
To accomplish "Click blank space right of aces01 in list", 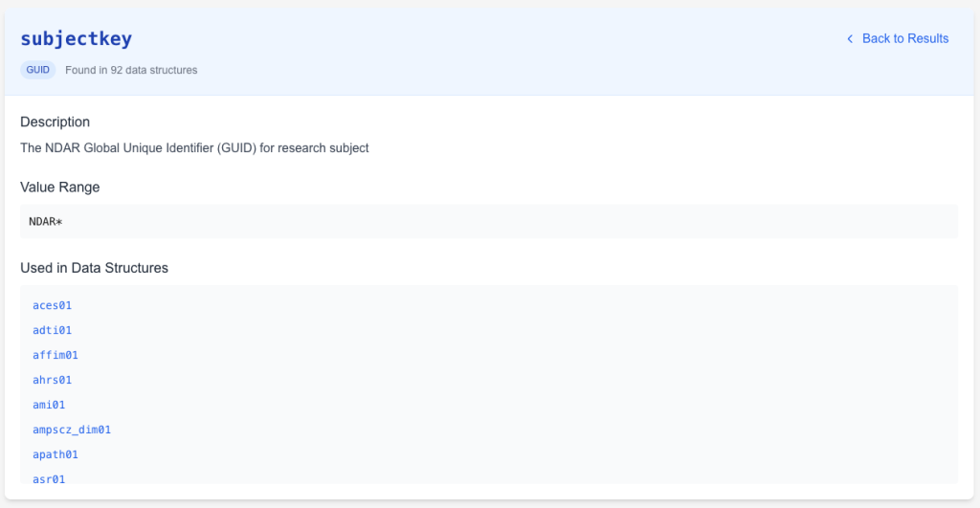I will [479, 305].
